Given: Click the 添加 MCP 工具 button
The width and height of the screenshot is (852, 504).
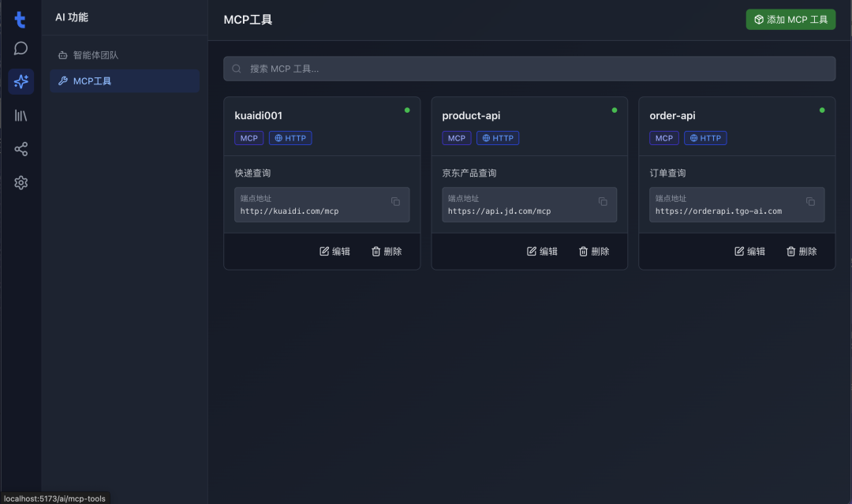Looking at the screenshot, I should click(790, 20).
